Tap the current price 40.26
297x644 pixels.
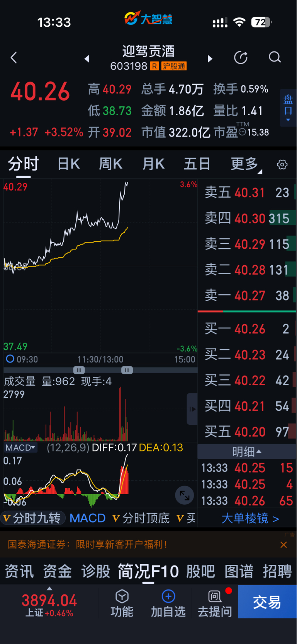[40, 92]
